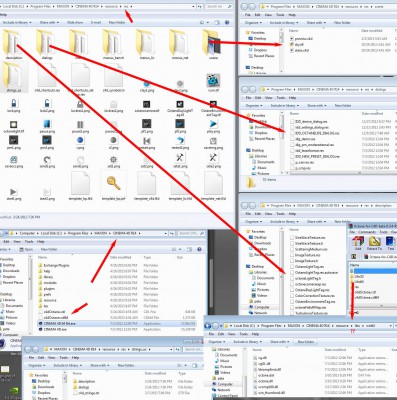
Task: Select Computer in description window sidebar
Action: coord(262,307)
